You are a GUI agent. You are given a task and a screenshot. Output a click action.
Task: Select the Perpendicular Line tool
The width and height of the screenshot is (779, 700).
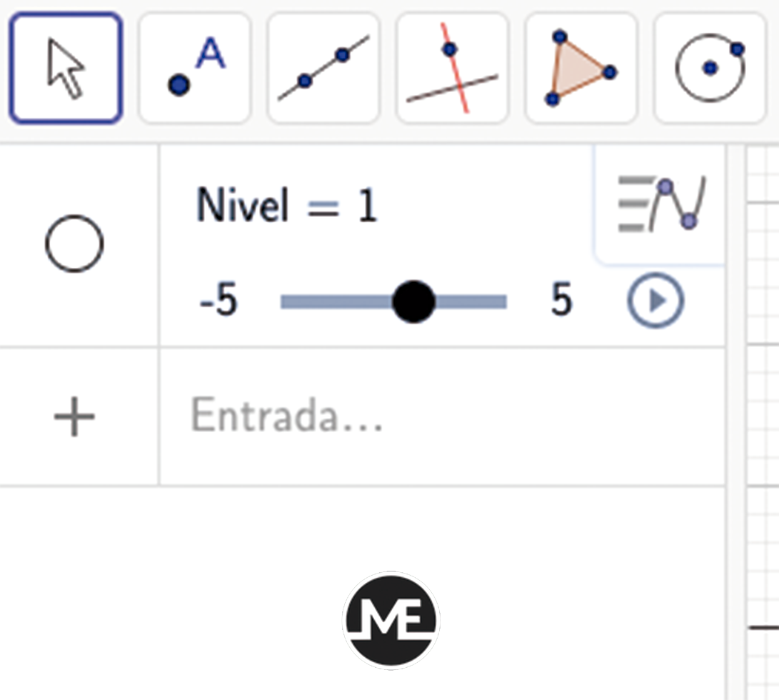452,68
